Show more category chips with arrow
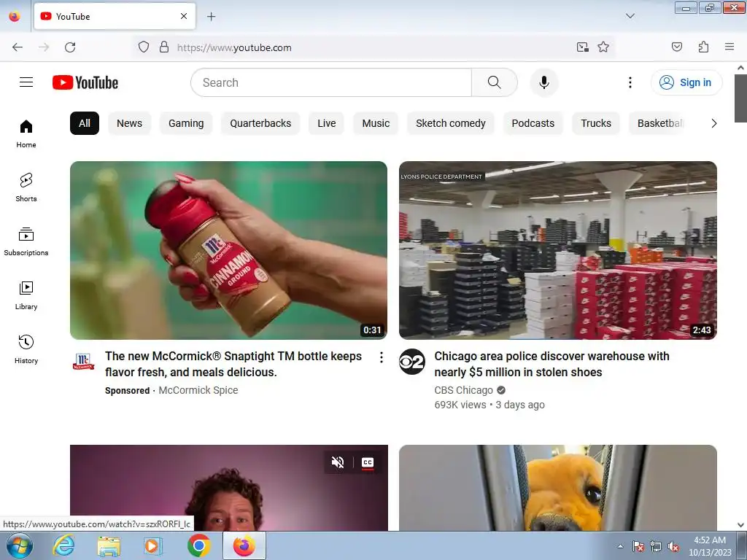The height and width of the screenshot is (560, 747). [713, 123]
